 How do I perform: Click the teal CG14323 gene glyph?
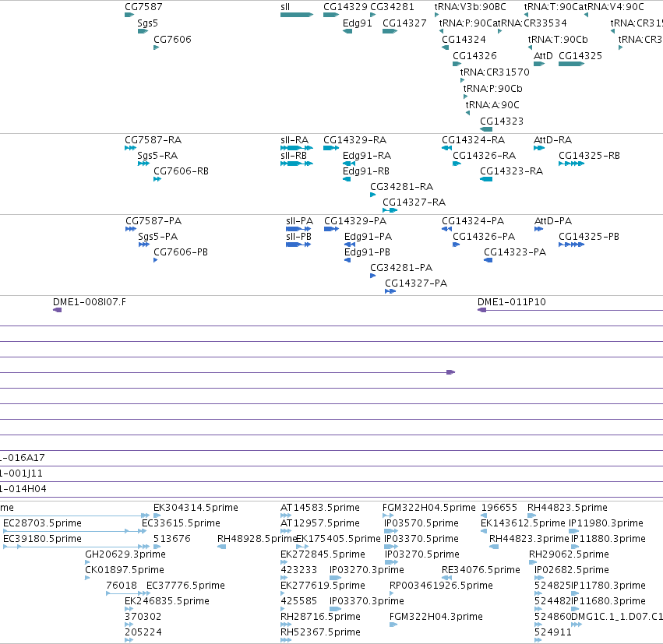(x=486, y=129)
